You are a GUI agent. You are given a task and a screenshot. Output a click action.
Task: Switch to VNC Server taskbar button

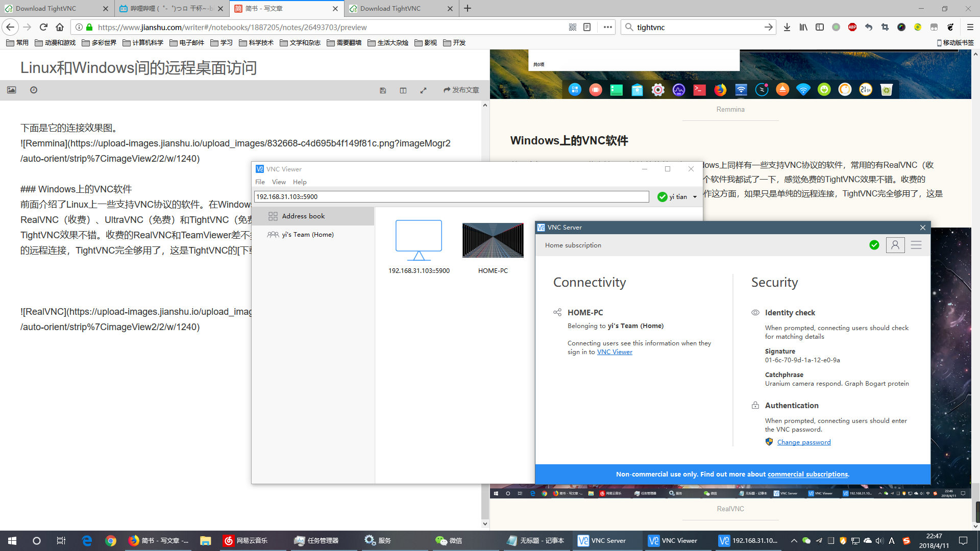(x=608, y=541)
